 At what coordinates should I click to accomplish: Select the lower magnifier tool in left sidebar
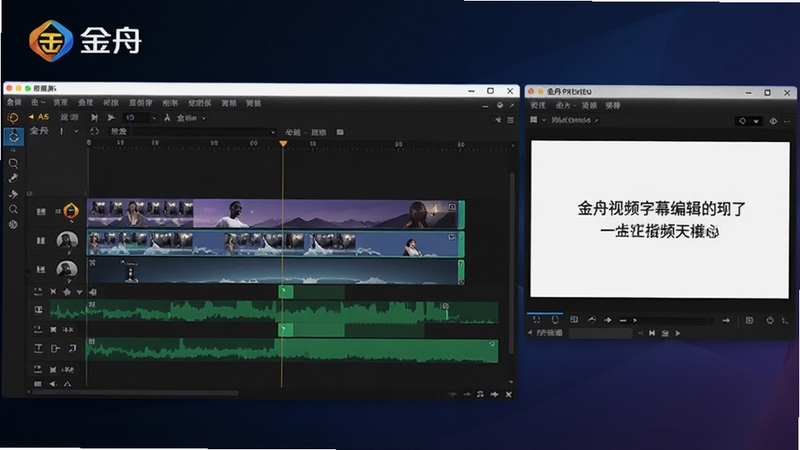click(13, 209)
